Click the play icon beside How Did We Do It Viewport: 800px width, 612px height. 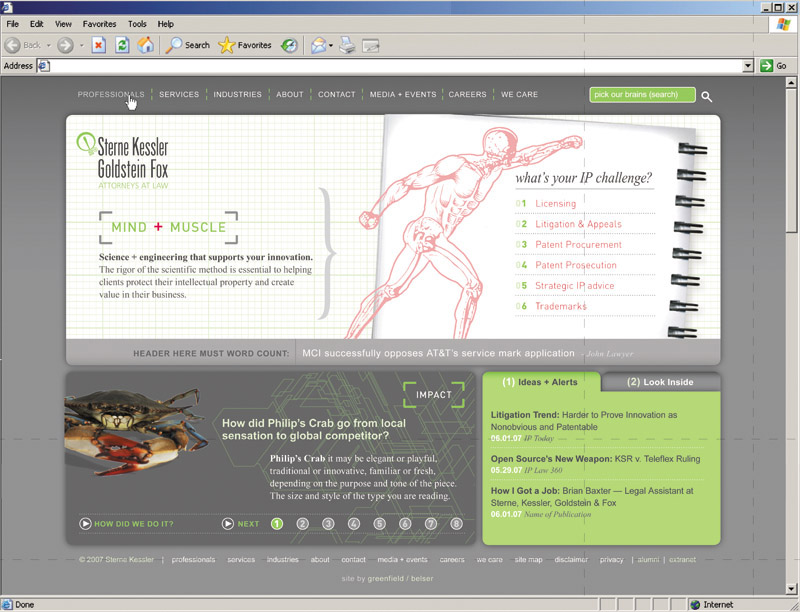coord(85,524)
